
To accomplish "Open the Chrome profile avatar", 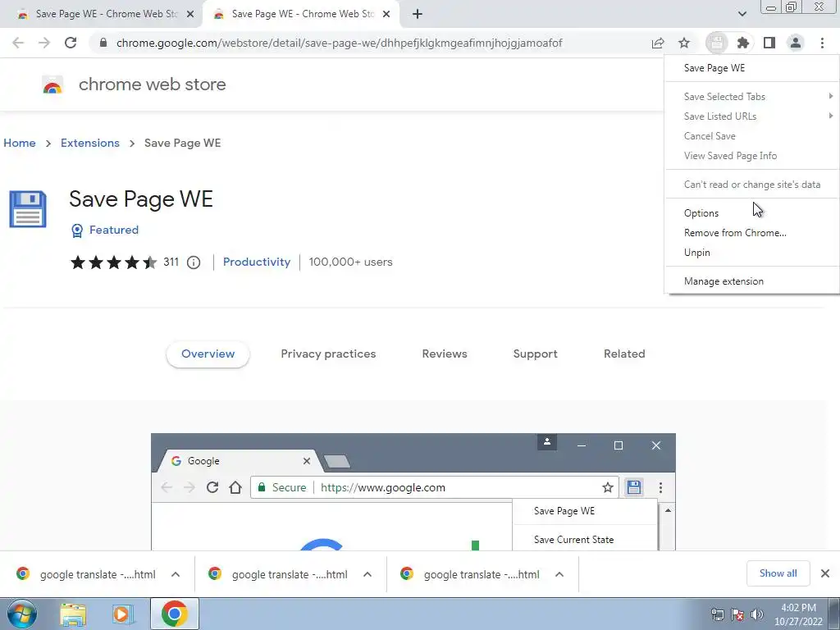I will click(796, 43).
